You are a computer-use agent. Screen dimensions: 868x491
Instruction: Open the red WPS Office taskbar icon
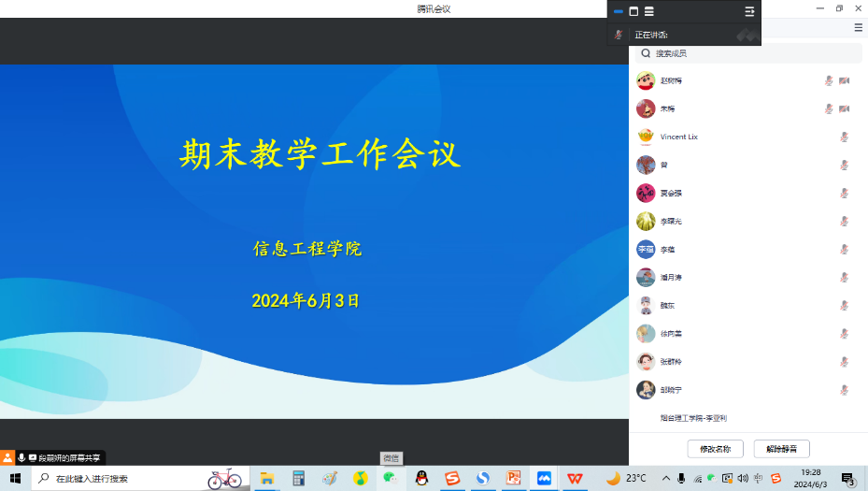point(575,478)
